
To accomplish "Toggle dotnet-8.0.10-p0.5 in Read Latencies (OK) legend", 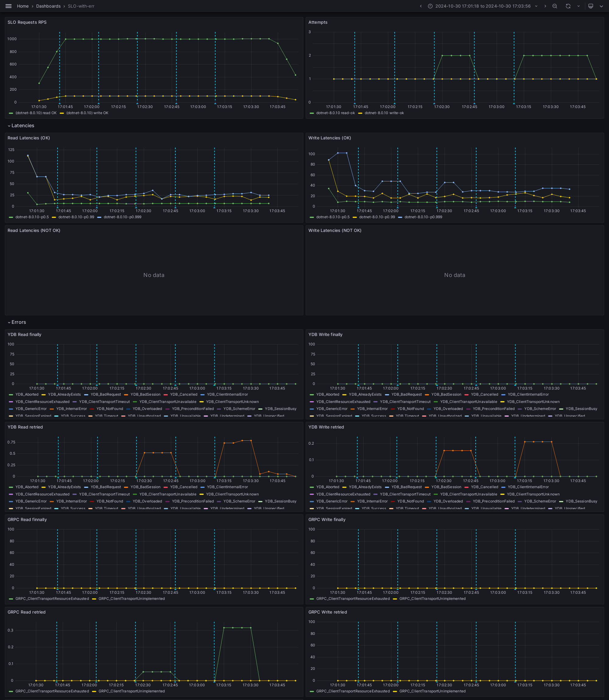I will (x=32, y=217).
